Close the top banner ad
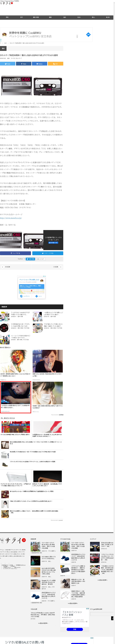 (x=1, y=41)
